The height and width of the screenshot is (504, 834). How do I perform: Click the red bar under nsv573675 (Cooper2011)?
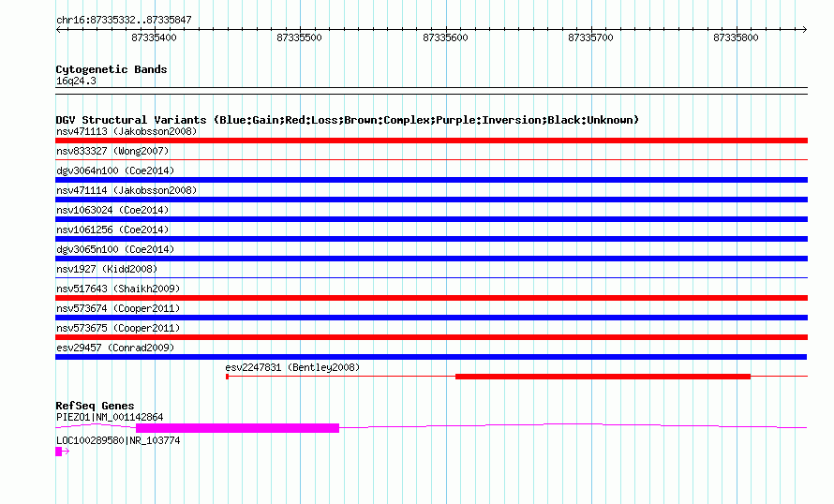click(x=431, y=337)
